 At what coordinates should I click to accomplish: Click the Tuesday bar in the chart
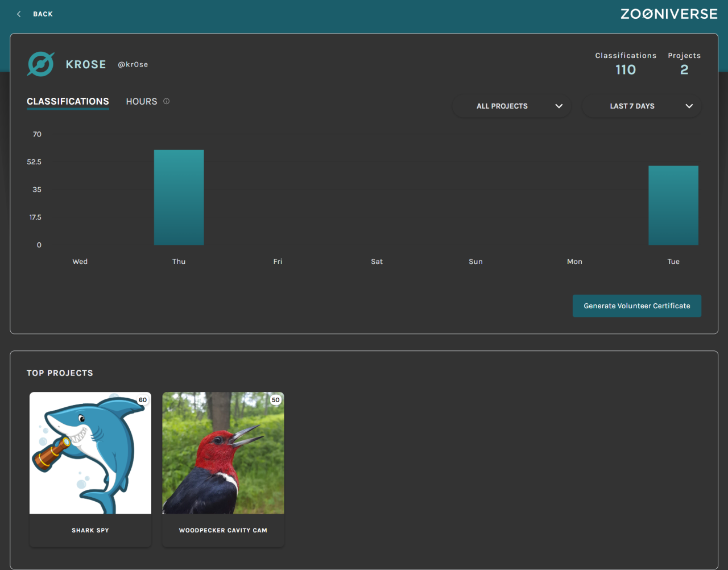pos(673,205)
